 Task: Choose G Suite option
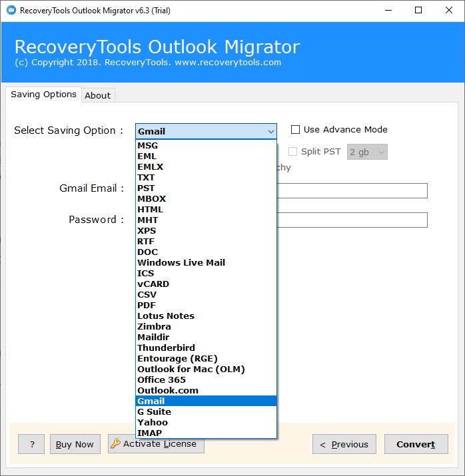pos(206,411)
